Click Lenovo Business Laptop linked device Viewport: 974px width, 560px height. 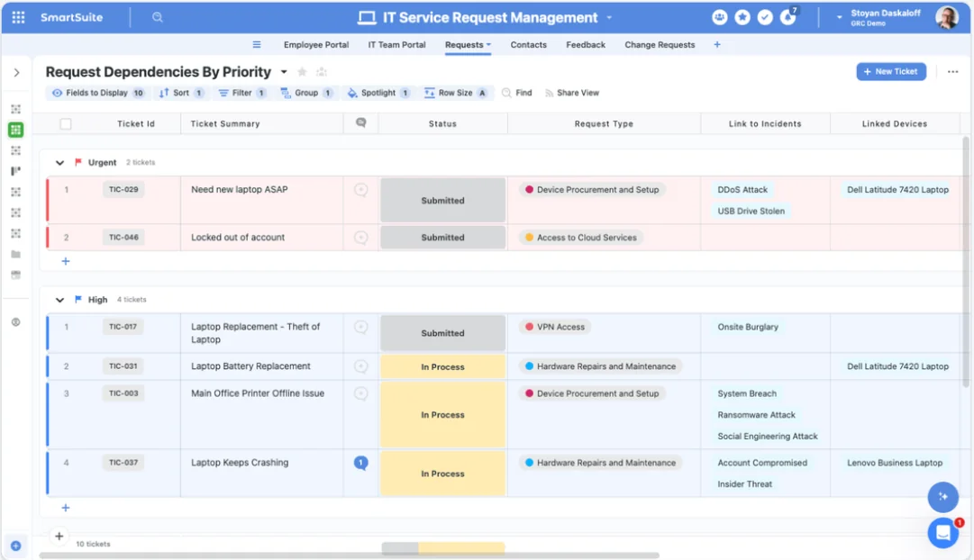click(895, 463)
